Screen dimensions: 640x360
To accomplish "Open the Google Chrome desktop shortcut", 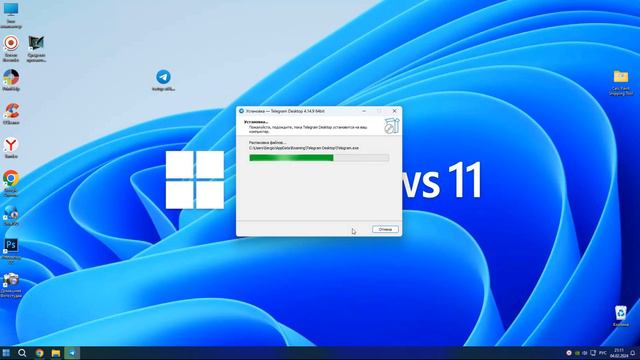I will coord(11,184).
